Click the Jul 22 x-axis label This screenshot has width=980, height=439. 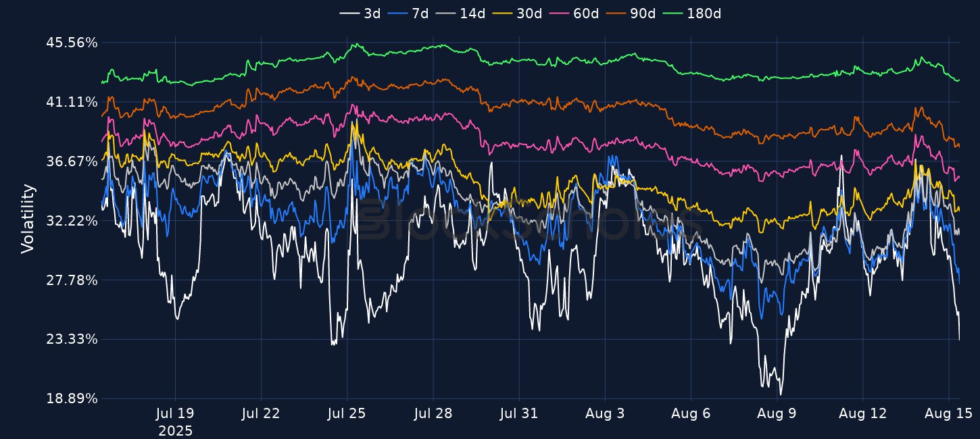click(x=261, y=413)
